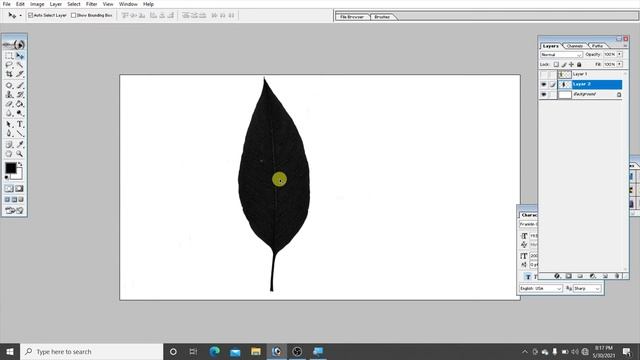Switch to the Paths tab
Image resolution: width=640 pixels, height=360 pixels.
597,46
